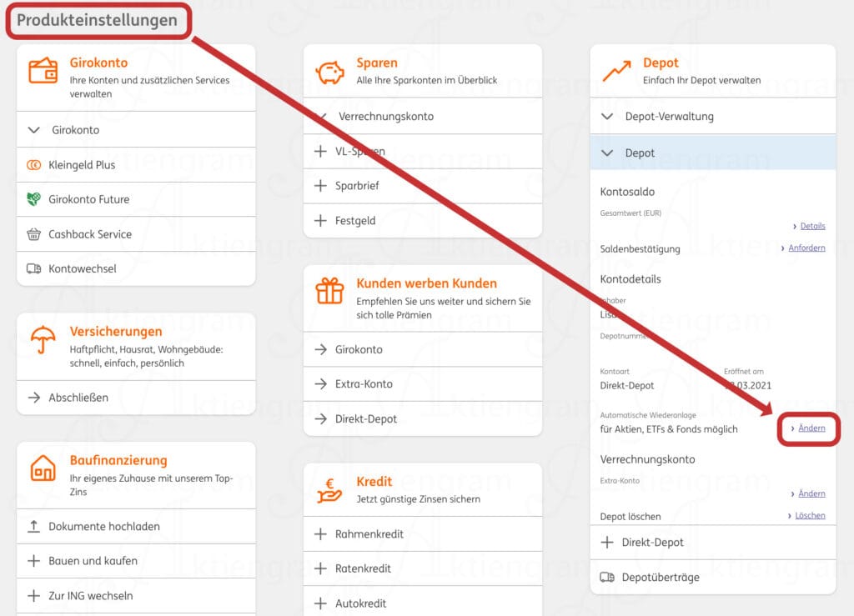This screenshot has height=616, width=854.
Task: Open the Depotüberträge menu entry
Action: tap(713, 578)
